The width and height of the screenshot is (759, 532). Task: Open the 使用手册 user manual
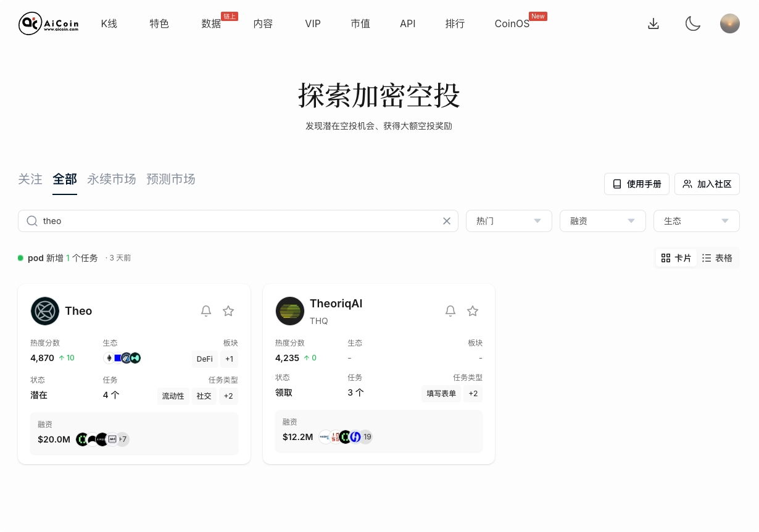[636, 183]
